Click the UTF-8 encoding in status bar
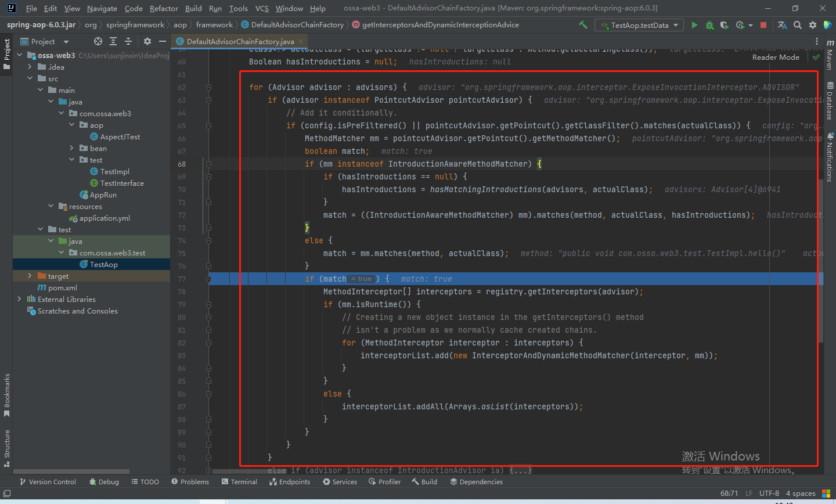836x504 pixels. pos(769,494)
